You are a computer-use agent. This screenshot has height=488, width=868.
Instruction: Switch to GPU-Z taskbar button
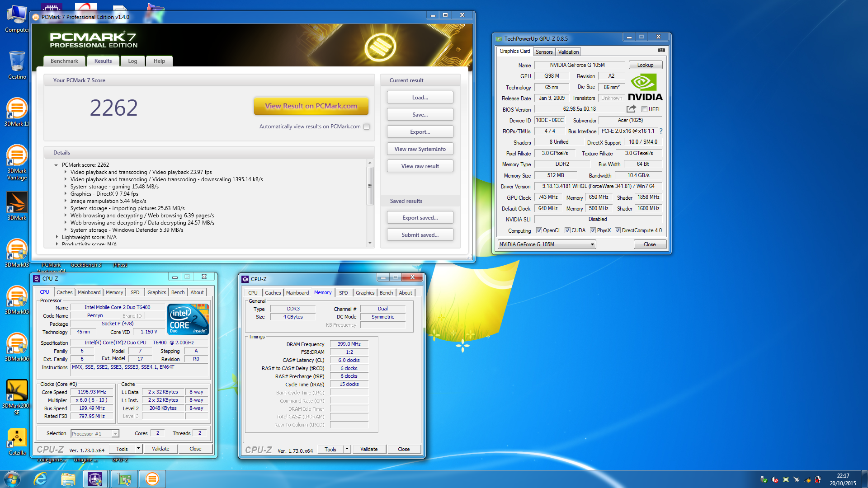(x=124, y=479)
